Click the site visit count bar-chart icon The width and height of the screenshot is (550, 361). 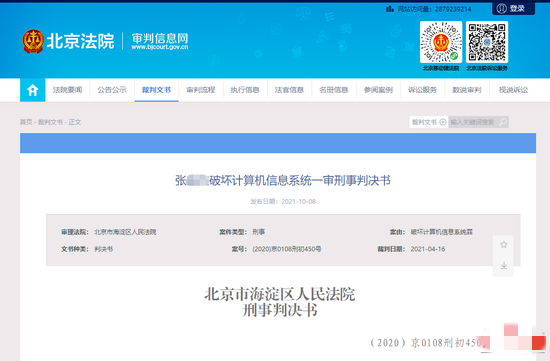tap(390, 9)
